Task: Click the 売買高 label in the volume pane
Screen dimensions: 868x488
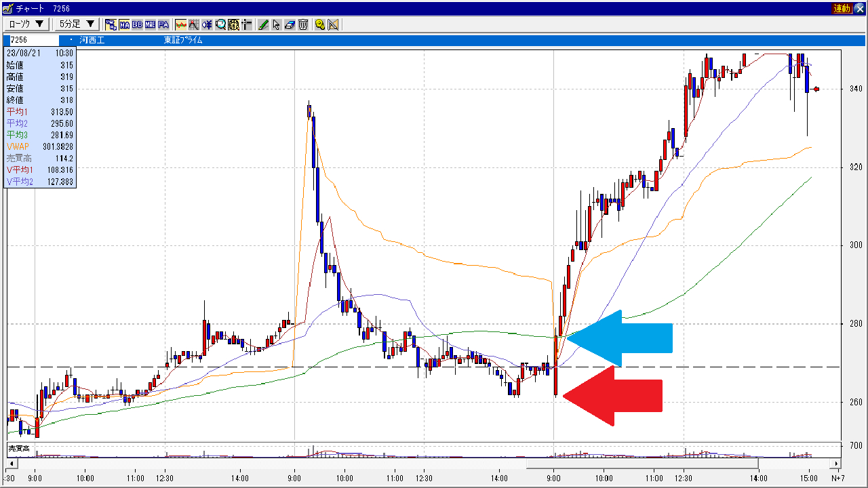Action: point(18,449)
